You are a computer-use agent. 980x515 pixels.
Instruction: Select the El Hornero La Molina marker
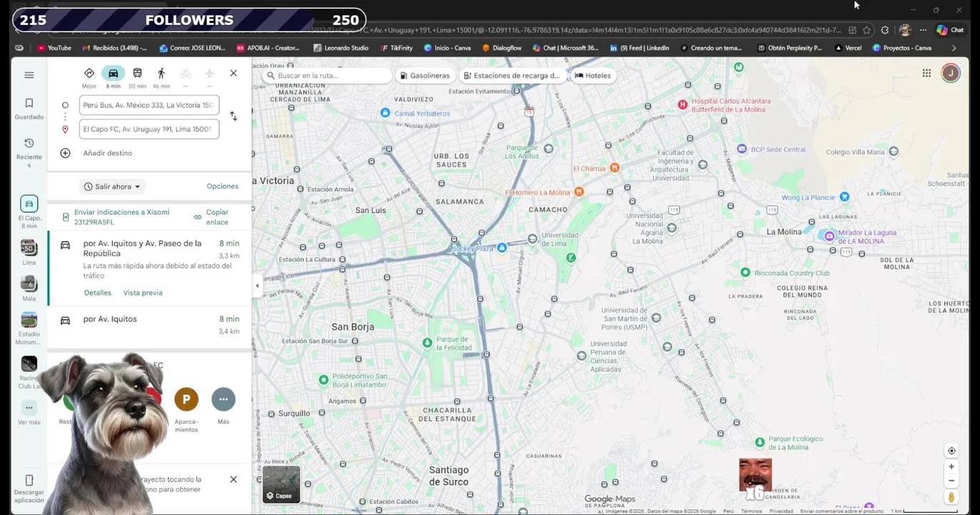579,192
